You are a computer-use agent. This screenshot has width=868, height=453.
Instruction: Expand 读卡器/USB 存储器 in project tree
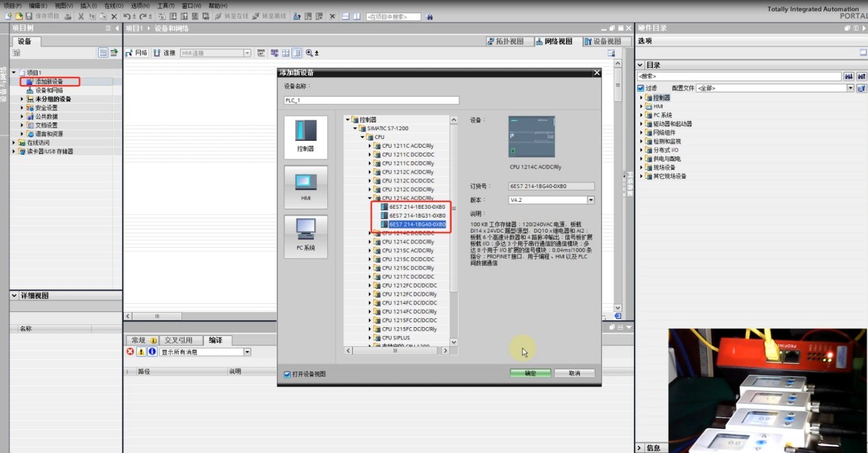tap(14, 151)
